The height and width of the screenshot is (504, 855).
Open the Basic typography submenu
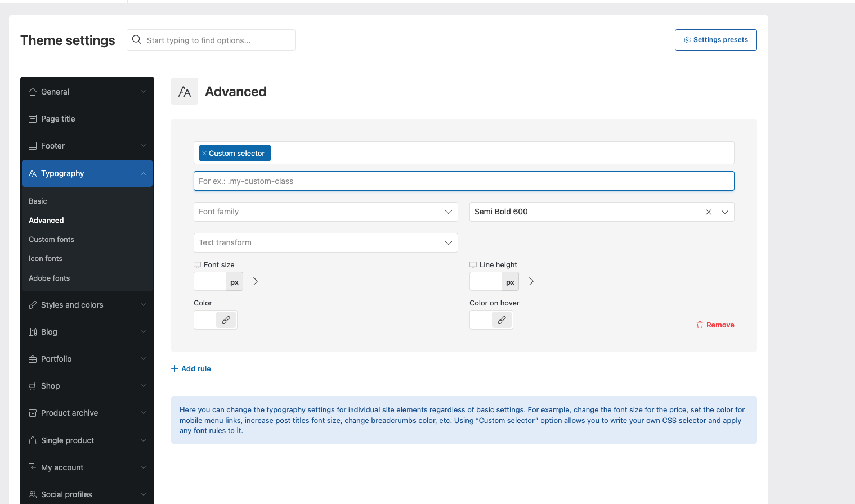[x=38, y=201]
